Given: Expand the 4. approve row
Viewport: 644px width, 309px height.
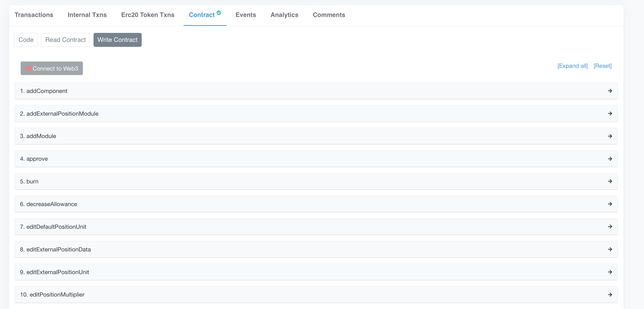Looking at the screenshot, I should tap(316, 159).
